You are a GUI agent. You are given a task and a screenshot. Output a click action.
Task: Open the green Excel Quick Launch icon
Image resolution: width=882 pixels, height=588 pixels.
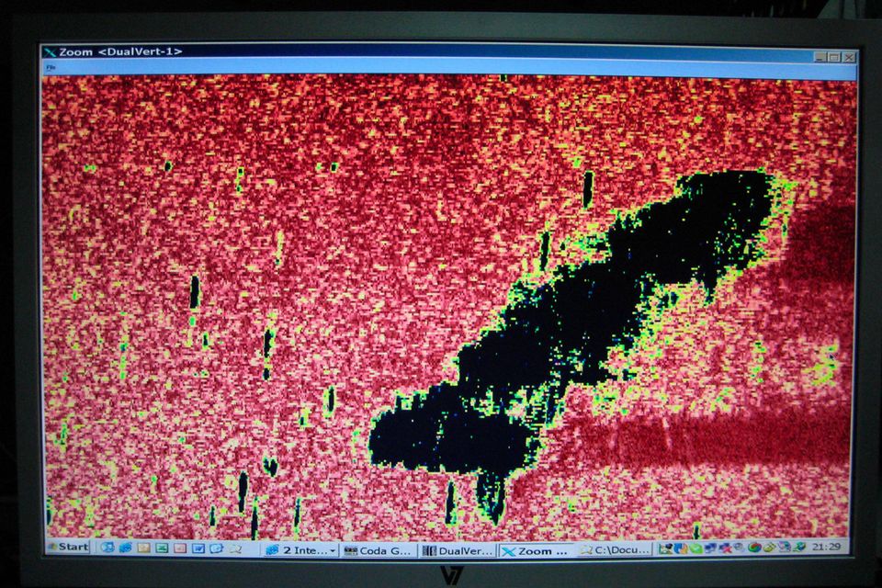162,548
